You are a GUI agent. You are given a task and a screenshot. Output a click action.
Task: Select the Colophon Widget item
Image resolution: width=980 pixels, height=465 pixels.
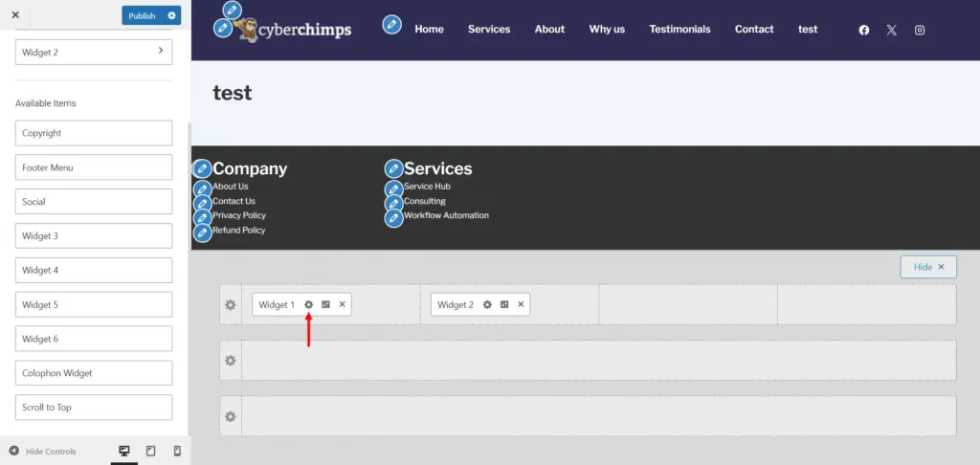click(94, 373)
